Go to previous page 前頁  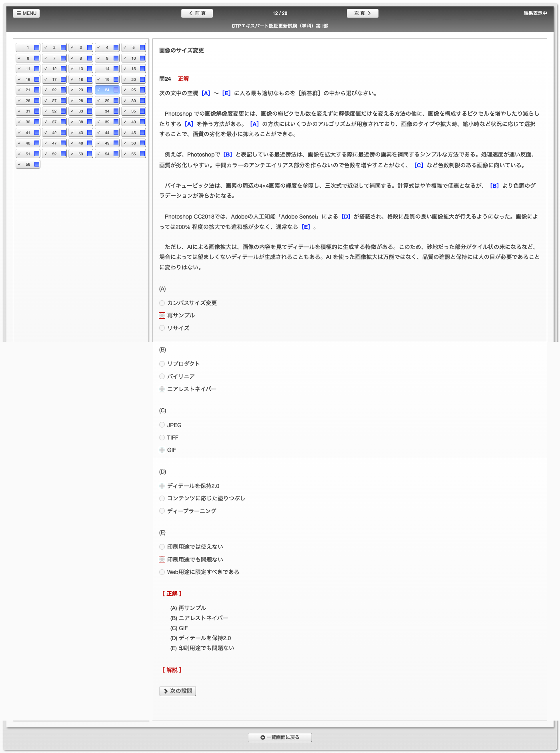[x=197, y=13]
